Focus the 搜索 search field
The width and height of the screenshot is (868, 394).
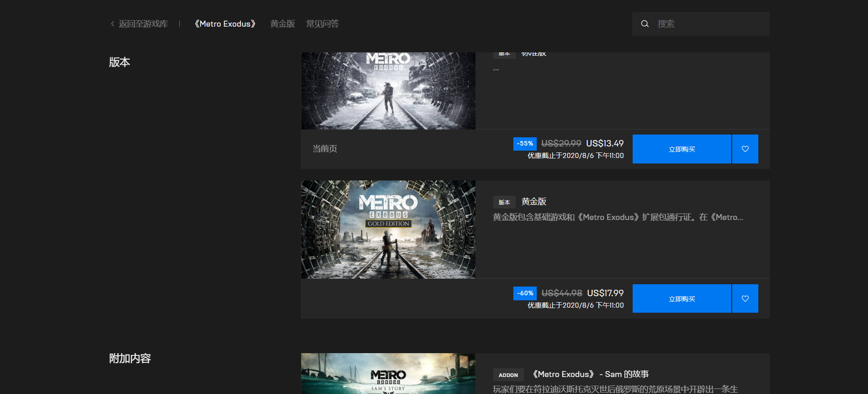coord(701,24)
